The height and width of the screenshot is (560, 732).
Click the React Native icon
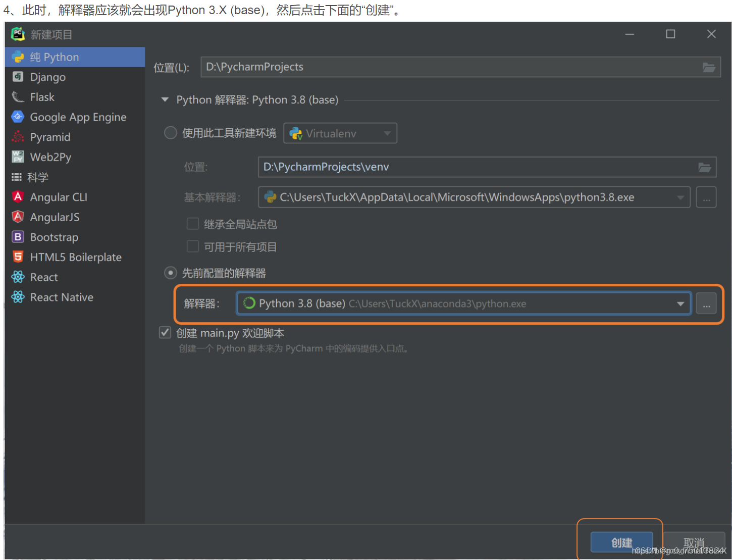click(19, 297)
